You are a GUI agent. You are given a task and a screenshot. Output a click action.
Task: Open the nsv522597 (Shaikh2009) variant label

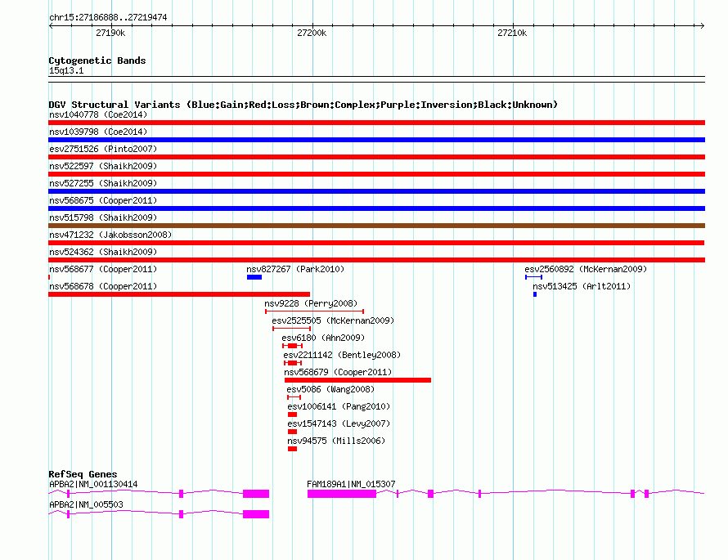(103, 166)
